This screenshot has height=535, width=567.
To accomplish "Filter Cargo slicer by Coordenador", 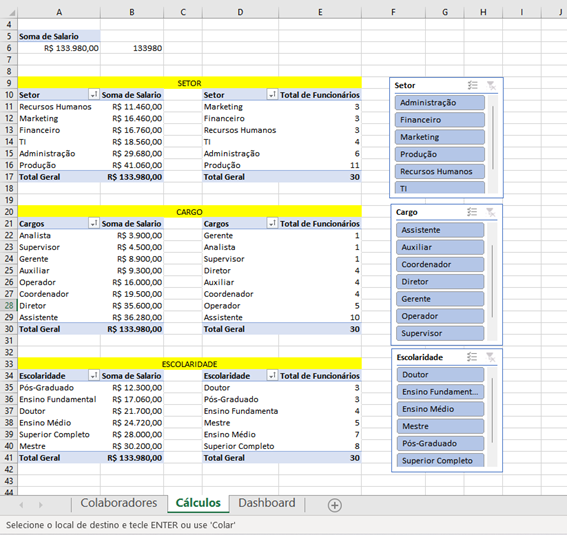I will 440,264.
